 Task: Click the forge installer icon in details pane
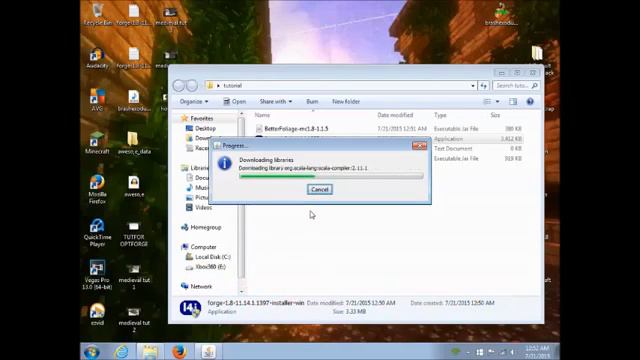(x=190, y=308)
